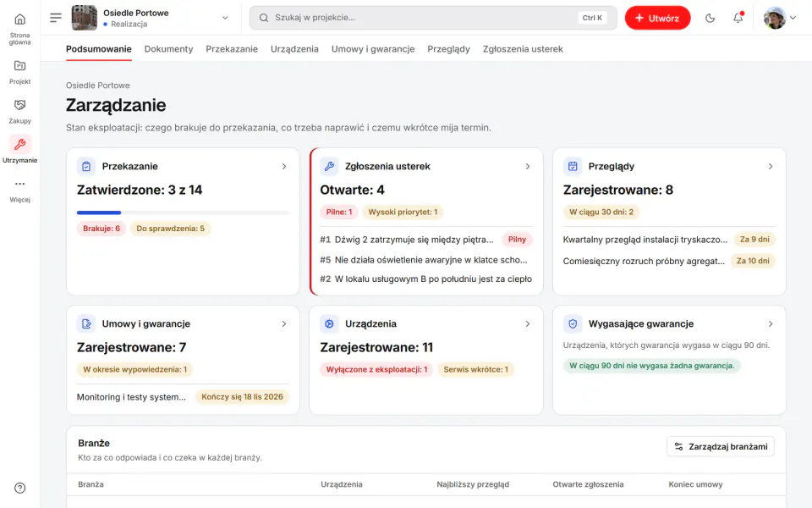
Task: Click the Za 9 dni tag
Action: [x=754, y=240]
